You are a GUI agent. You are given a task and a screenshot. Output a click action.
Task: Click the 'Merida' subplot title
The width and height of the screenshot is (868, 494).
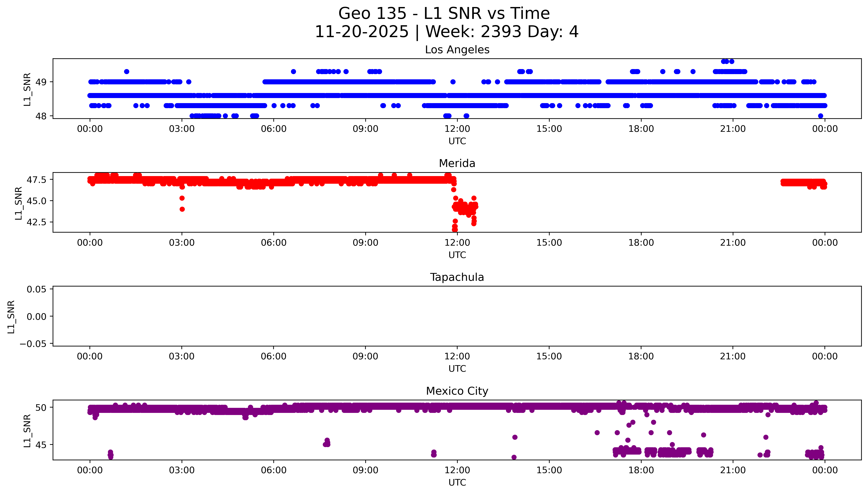(x=457, y=164)
